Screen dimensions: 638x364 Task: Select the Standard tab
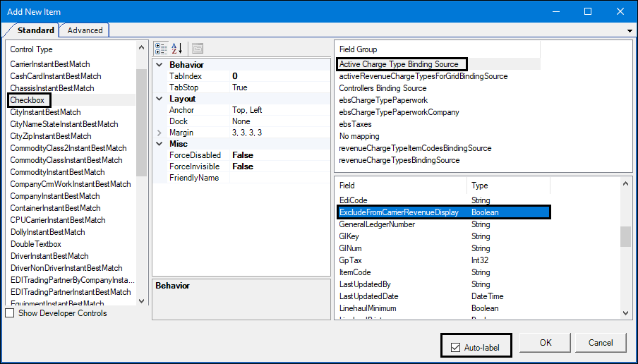coord(35,30)
